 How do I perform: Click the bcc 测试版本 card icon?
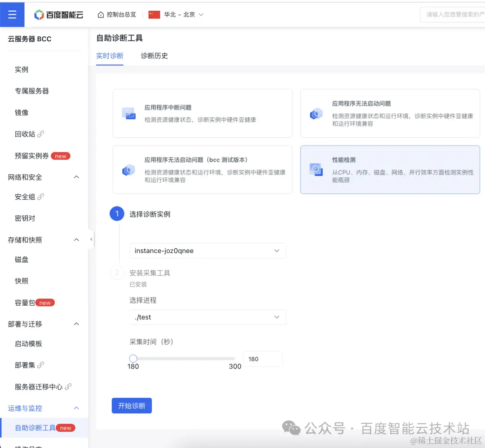(129, 170)
